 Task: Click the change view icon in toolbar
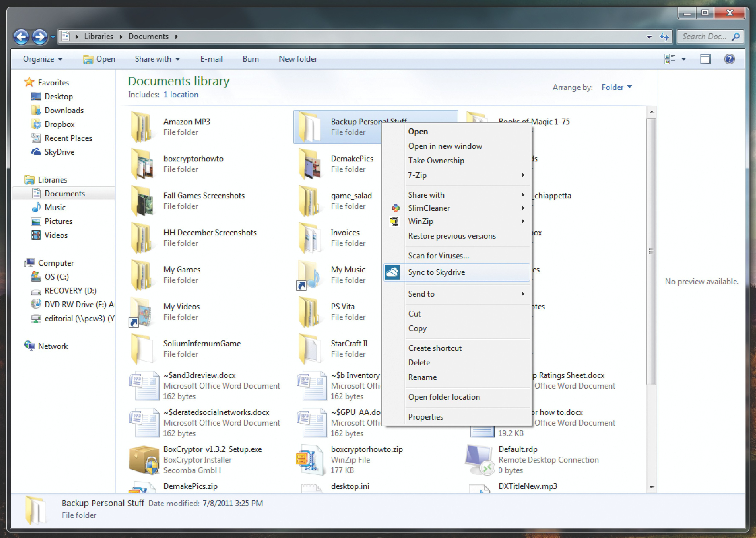tap(669, 59)
